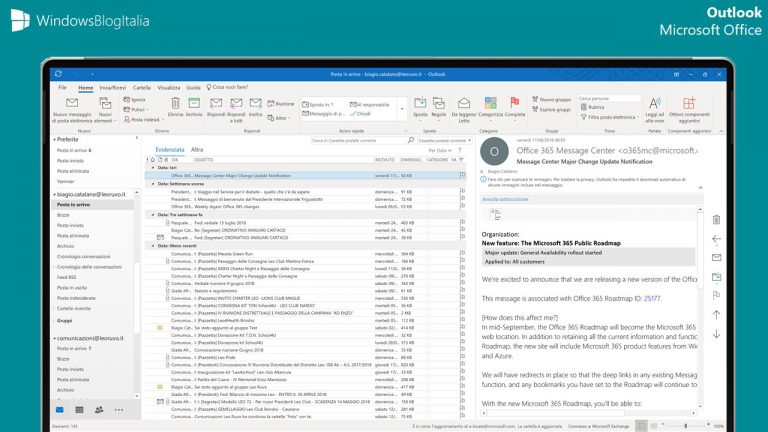Click the Riunione button in the ribbon
Screen dimensions: 768x432
pos(281,104)
